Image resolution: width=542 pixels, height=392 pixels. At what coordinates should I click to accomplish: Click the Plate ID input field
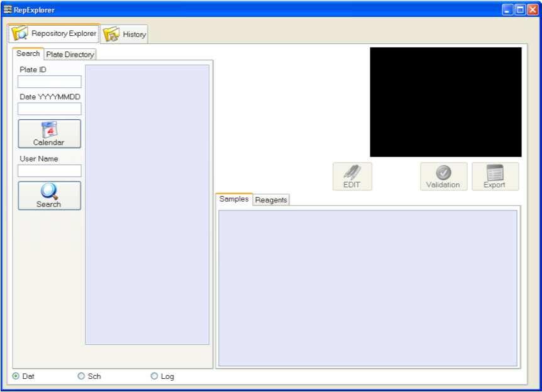(x=50, y=82)
